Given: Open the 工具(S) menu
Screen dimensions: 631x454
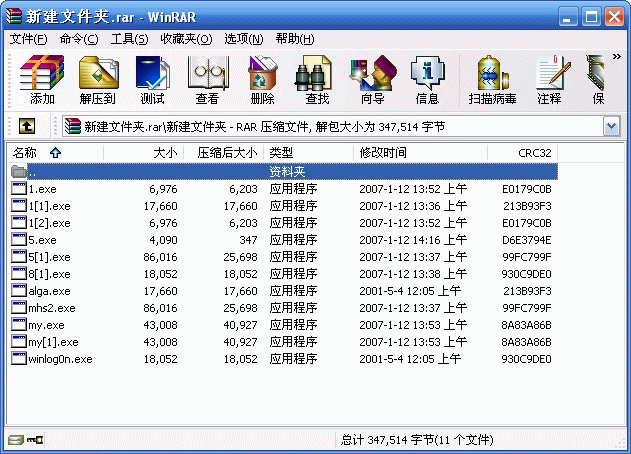Looking at the screenshot, I should pyautogui.click(x=129, y=39).
